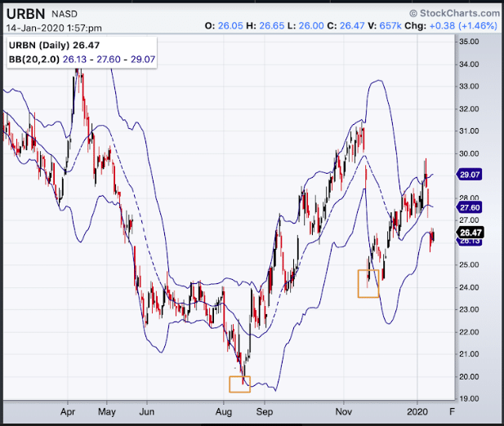Click the NASD exchange label

[65, 14]
